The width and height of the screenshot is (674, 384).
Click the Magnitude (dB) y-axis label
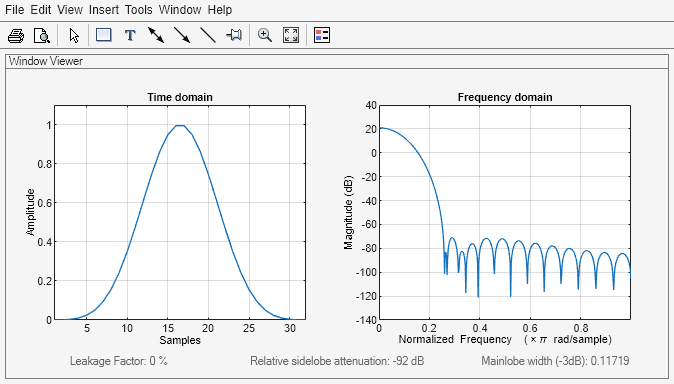click(x=348, y=212)
